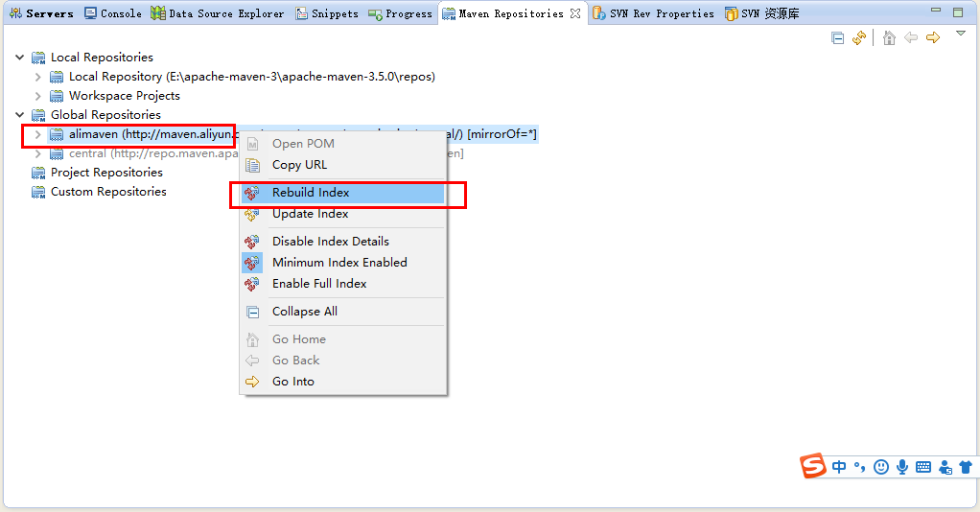Expand the central repository node
The image size is (980, 512).
38,153
